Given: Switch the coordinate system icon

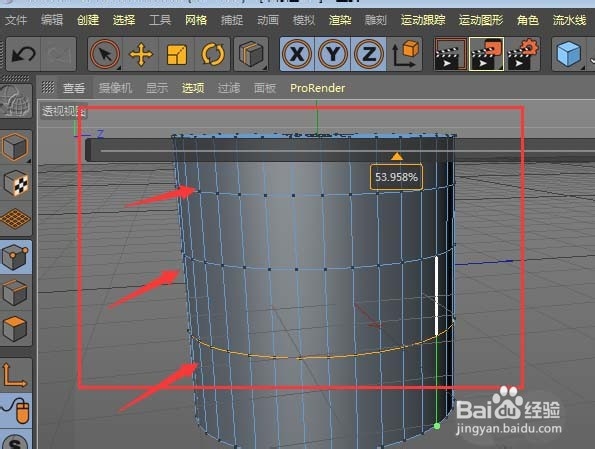Looking at the screenshot, I should (405, 54).
